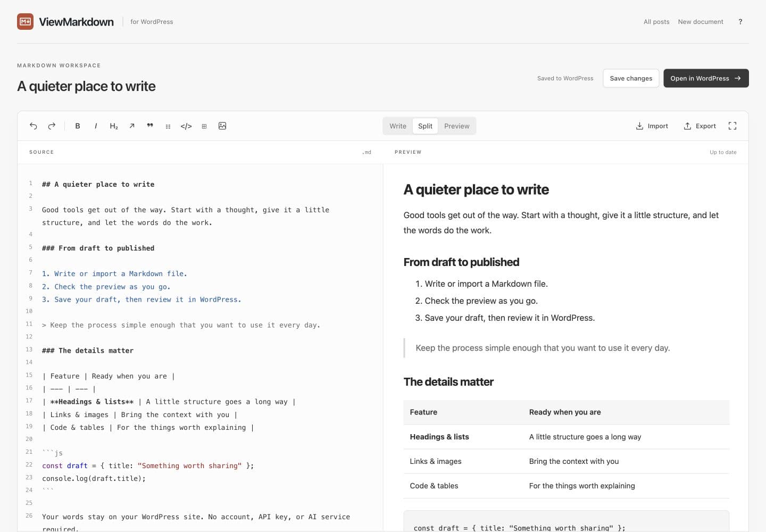Toggle bold formatting with B icon

pos(78,126)
